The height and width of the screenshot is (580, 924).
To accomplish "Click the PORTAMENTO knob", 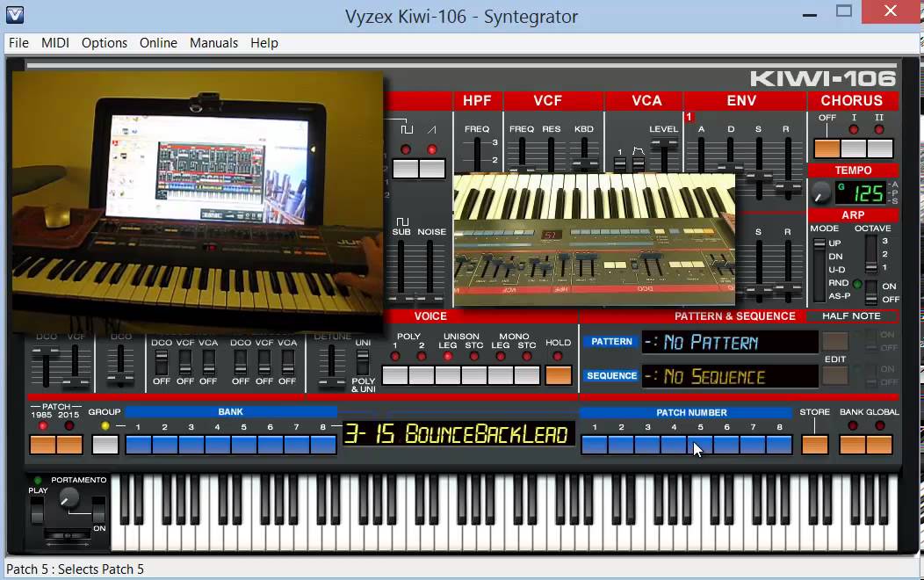I will pos(69,499).
